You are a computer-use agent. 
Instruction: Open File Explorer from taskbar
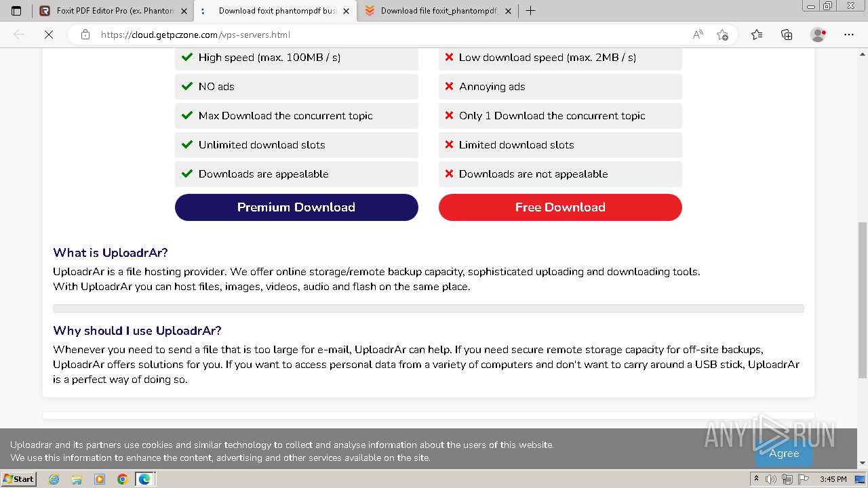(x=77, y=479)
